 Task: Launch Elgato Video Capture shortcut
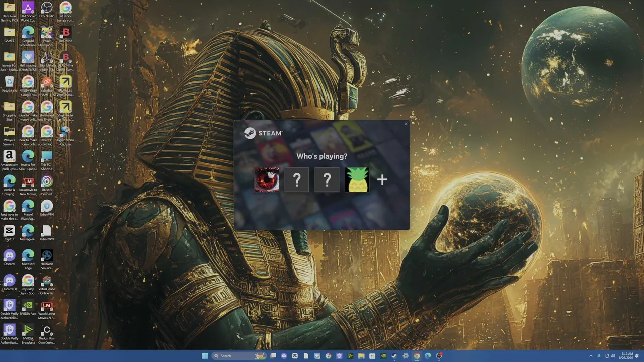(65, 135)
